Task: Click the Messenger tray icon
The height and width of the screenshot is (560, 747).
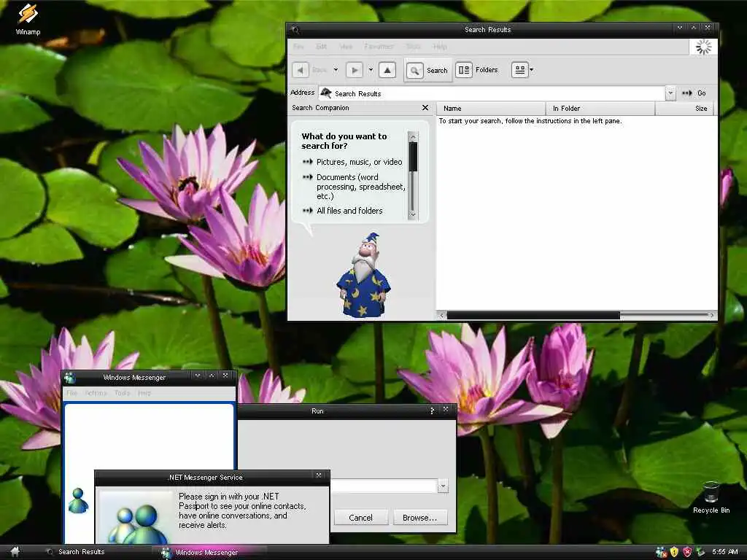Action: [x=661, y=552]
